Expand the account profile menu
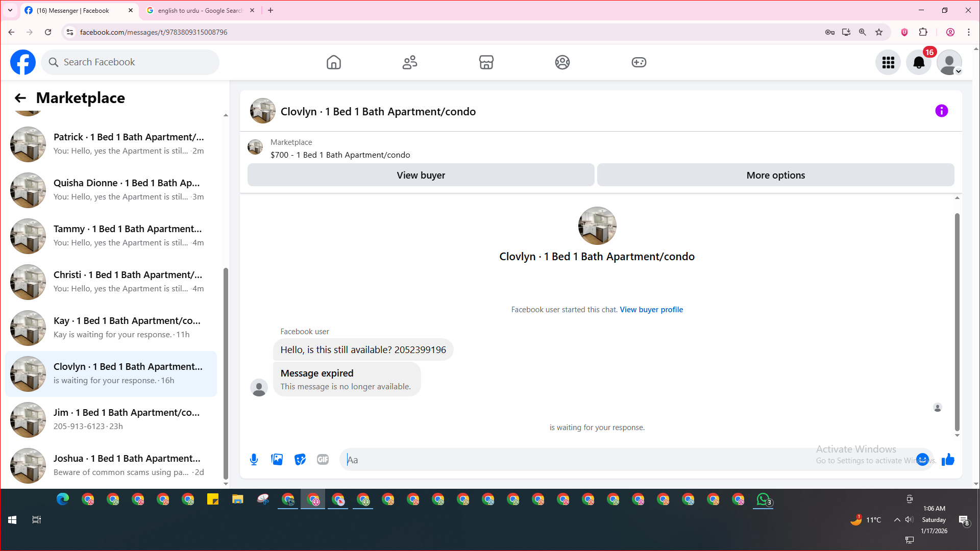This screenshot has width=980, height=551. tap(949, 62)
